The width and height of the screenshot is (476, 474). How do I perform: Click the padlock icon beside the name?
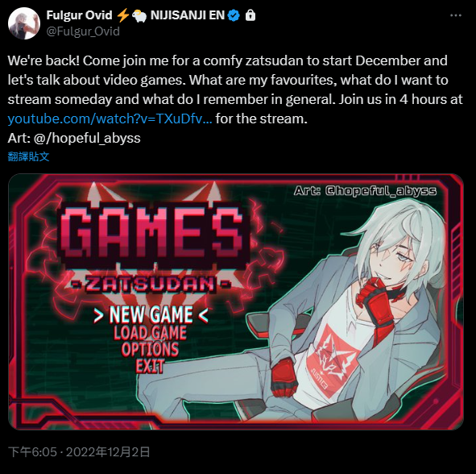(250, 15)
